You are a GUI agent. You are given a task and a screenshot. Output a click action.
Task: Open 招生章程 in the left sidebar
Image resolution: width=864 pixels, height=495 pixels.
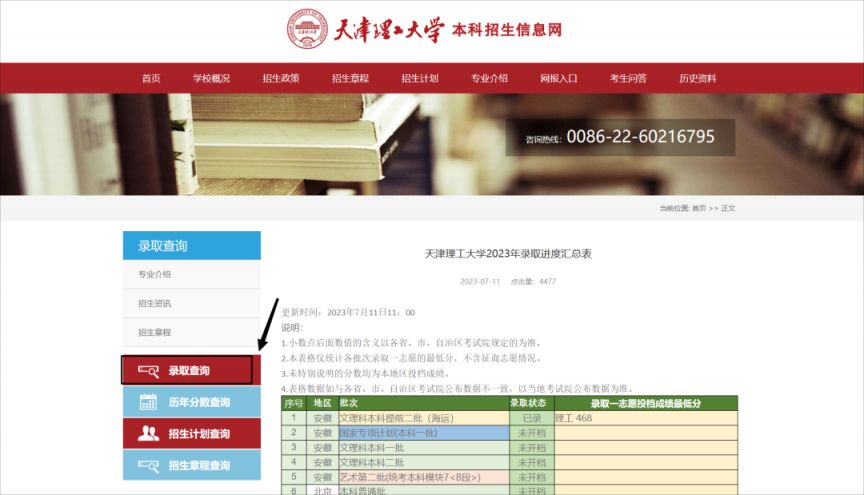pos(154,332)
